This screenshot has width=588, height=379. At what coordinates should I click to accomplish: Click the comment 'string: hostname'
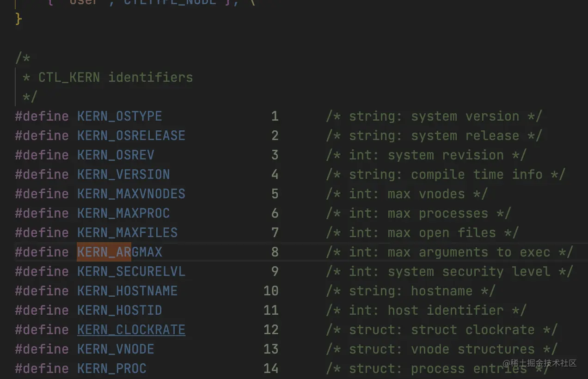[x=411, y=291]
